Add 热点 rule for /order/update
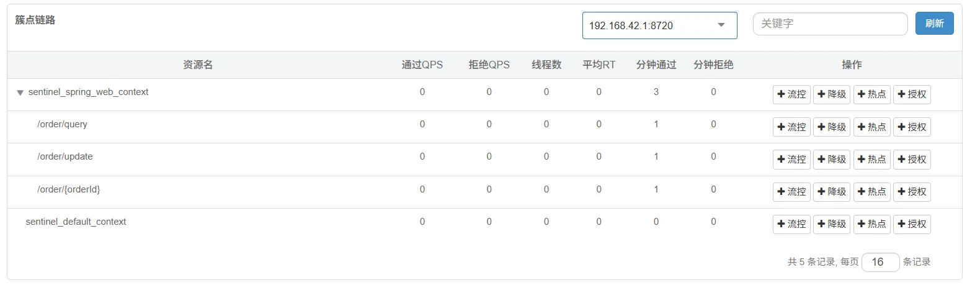The image size is (980, 303). pyautogui.click(x=871, y=160)
